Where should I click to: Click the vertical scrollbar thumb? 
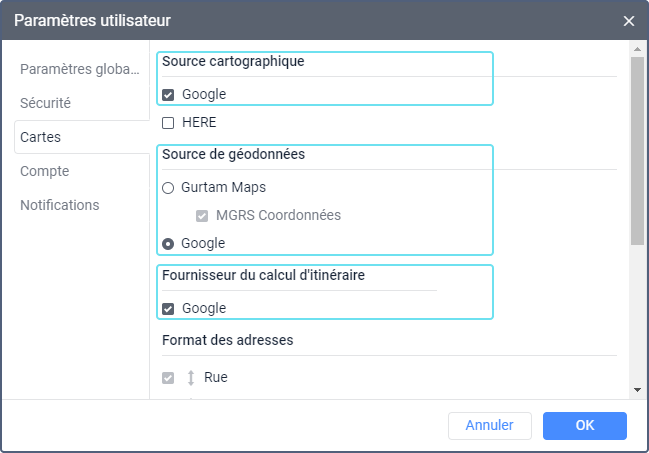click(637, 150)
